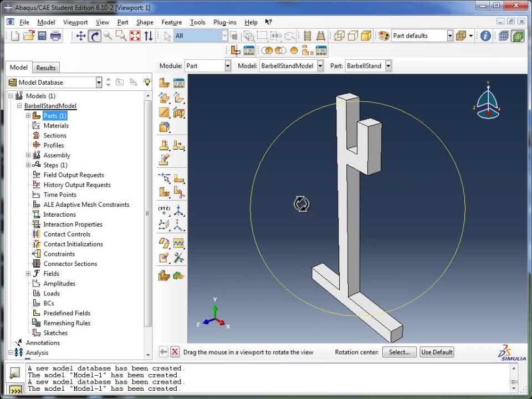Click the light bulb filter icon
This screenshot has height=399, width=532.
(147, 82)
